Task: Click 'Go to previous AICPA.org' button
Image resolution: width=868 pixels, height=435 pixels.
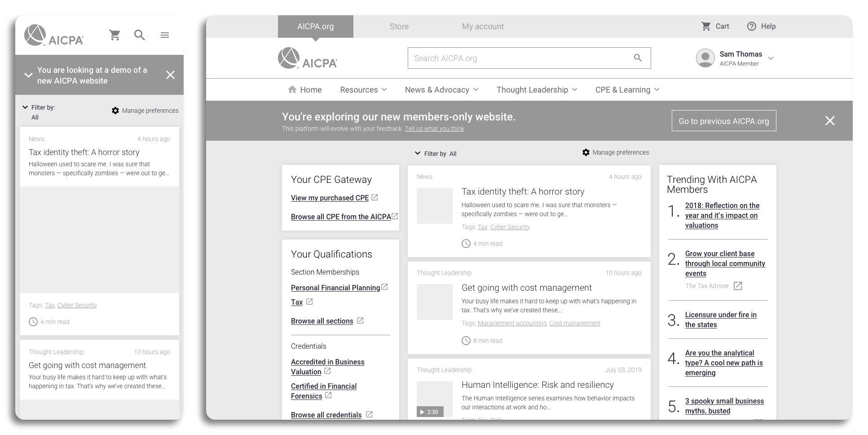Action: [x=724, y=121]
